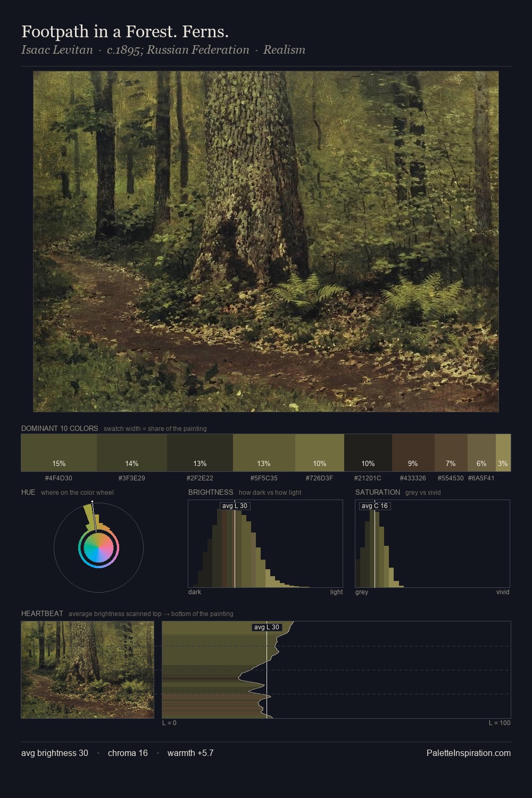
Task: Click the main forest painting image
Action: click(x=266, y=242)
